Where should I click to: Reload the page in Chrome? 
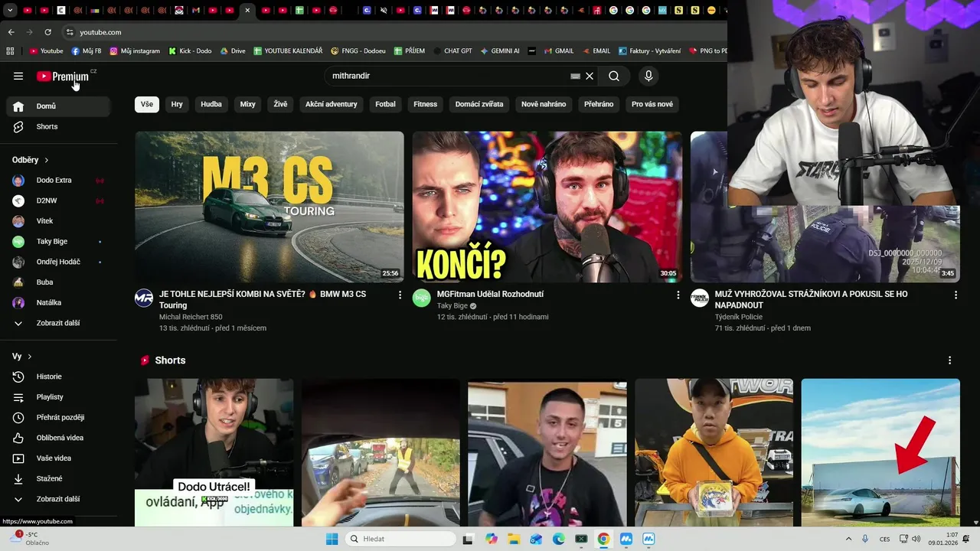(x=48, y=32)
